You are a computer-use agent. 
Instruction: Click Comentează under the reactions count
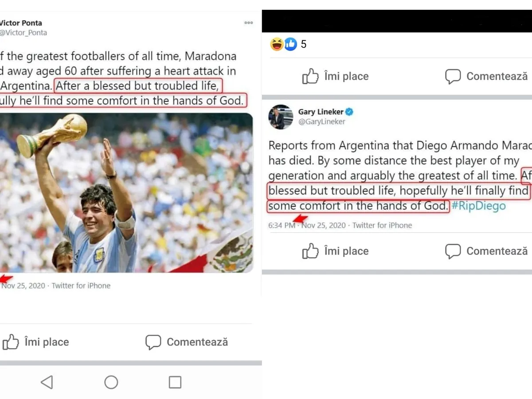(486, 76)
